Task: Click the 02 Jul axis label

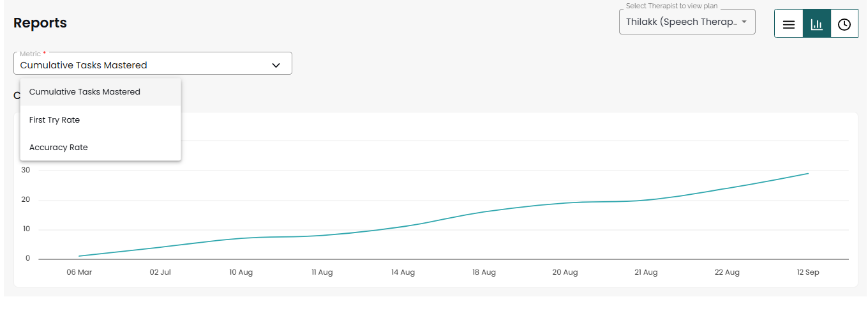Action: (160, 272)
